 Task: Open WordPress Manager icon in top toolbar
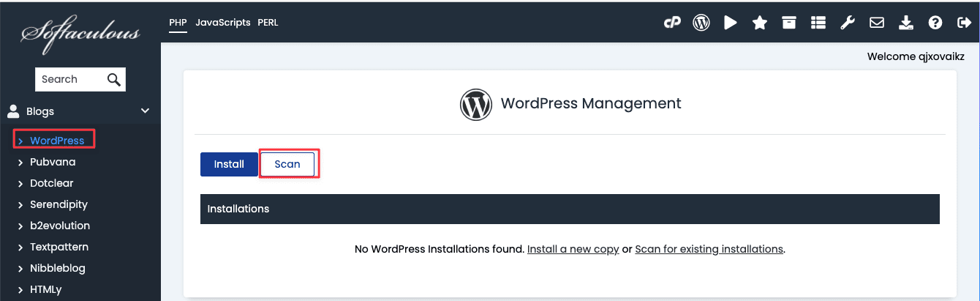pos(701,23)
